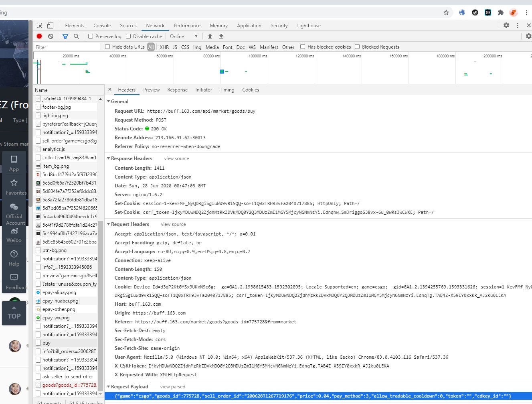Open the Application panel
This screenshot has width=532, height=404.
coord(249,26)
